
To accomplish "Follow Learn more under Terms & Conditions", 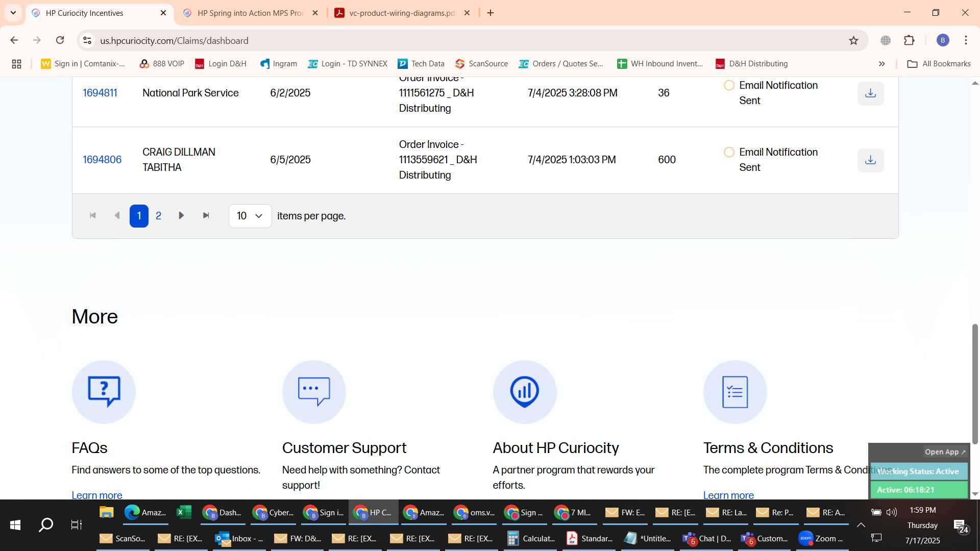I will click(x=728, y=495).
